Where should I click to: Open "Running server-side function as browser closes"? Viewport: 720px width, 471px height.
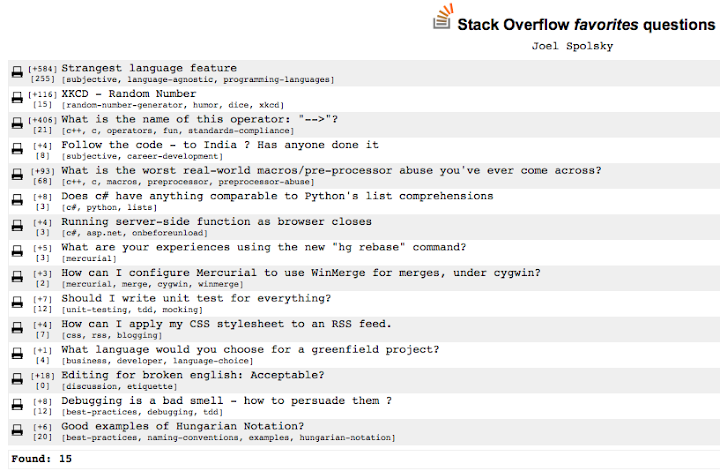click(x=216, y=221)
